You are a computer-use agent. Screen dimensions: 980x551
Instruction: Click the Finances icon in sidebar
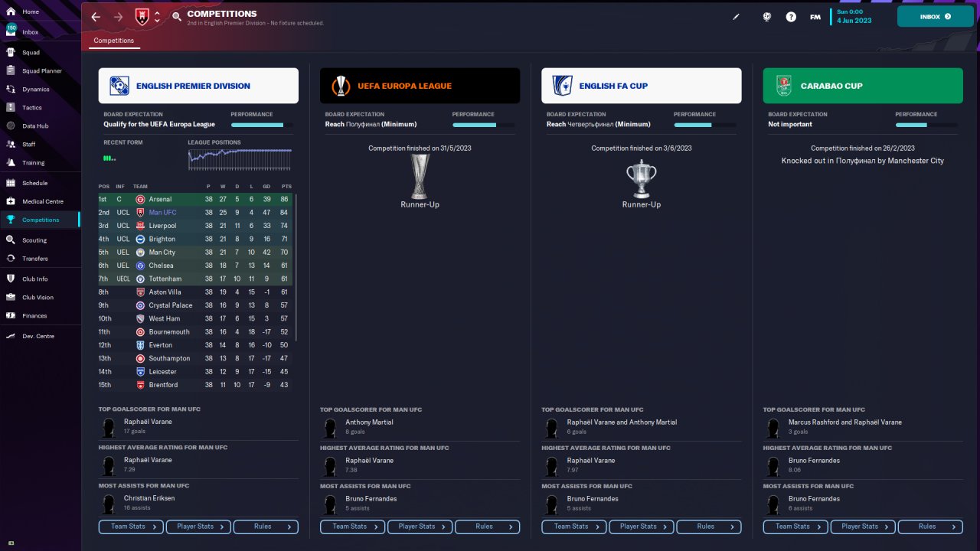pyautogui.click(x=11, y=315)
